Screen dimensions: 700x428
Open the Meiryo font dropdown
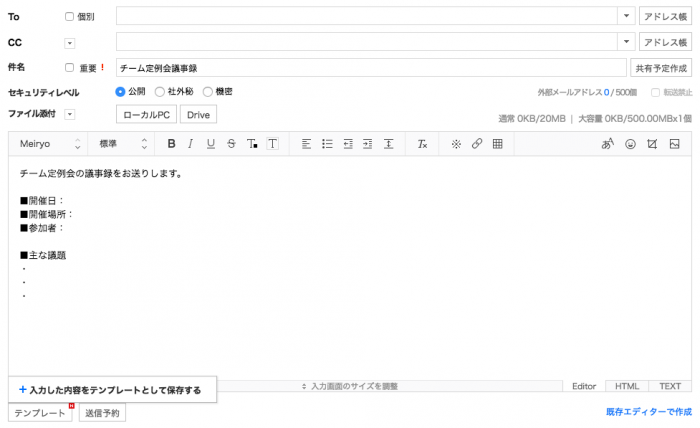50,144
